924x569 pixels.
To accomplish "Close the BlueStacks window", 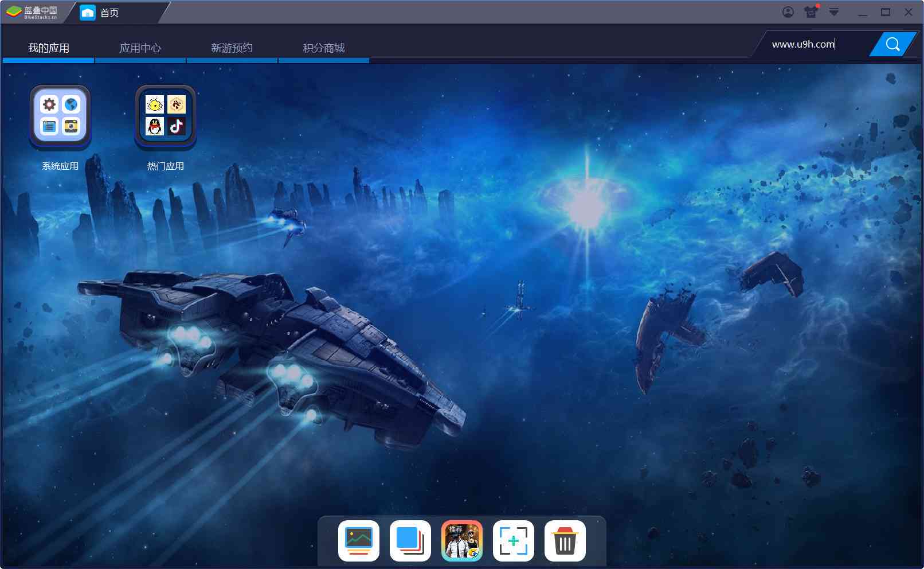I will pos(909,12).
